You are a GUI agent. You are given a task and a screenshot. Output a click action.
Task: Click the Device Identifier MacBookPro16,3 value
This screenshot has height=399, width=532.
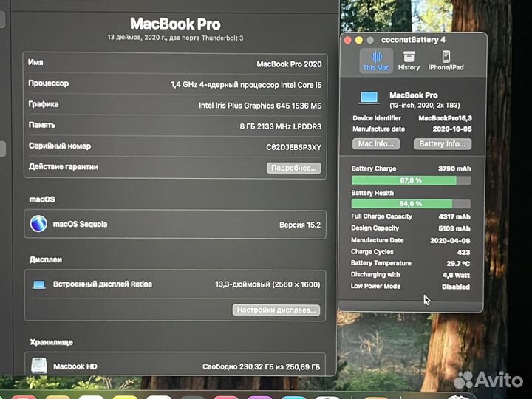click(x=445, y=118)
